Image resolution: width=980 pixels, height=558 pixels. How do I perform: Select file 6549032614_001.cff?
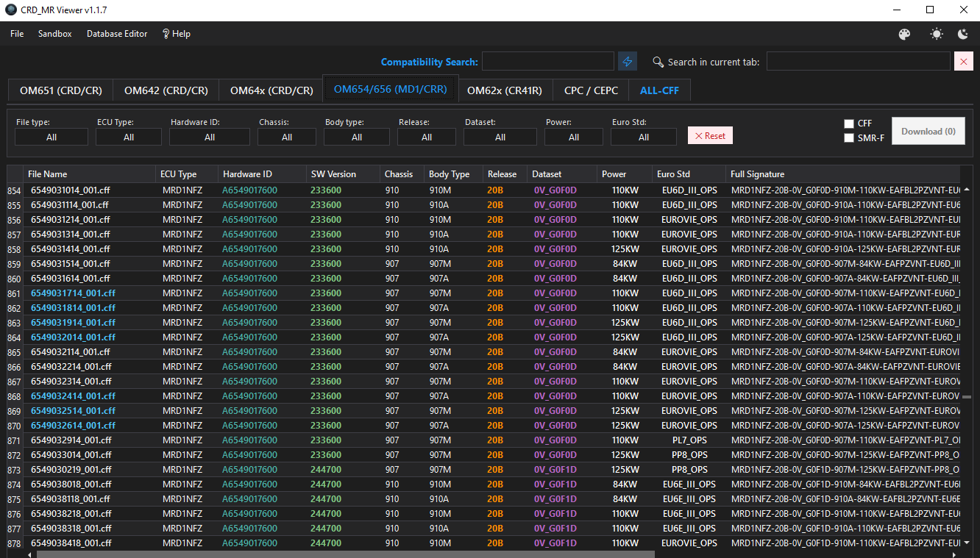pyautogui.click(x=73, y=426)
